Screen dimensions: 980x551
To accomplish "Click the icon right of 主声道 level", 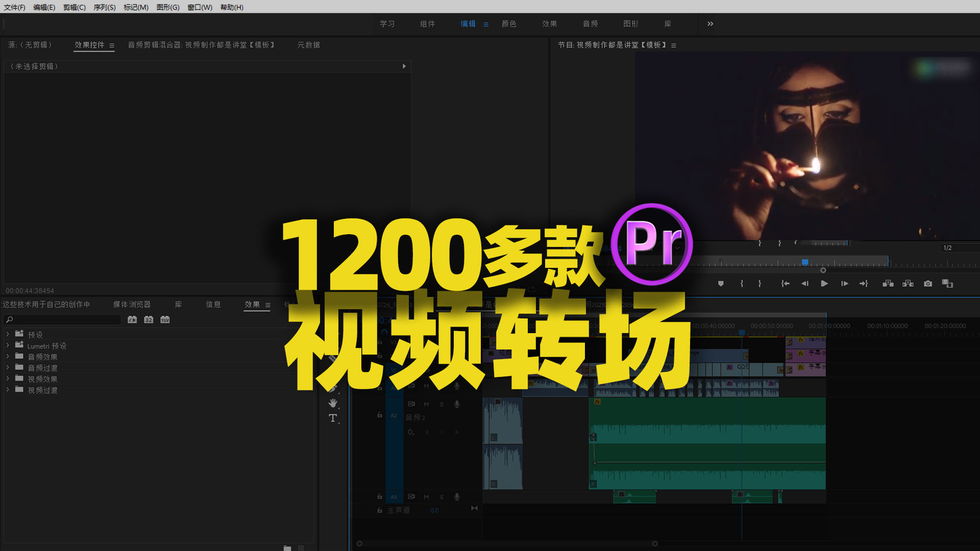I will click(x=474, y=508).
